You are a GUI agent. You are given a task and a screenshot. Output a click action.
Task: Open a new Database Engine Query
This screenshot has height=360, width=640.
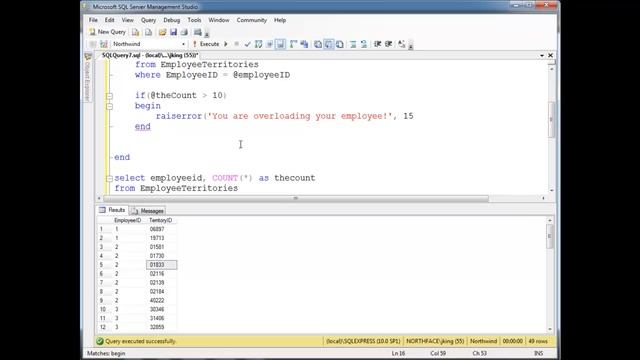pos(136,32)
